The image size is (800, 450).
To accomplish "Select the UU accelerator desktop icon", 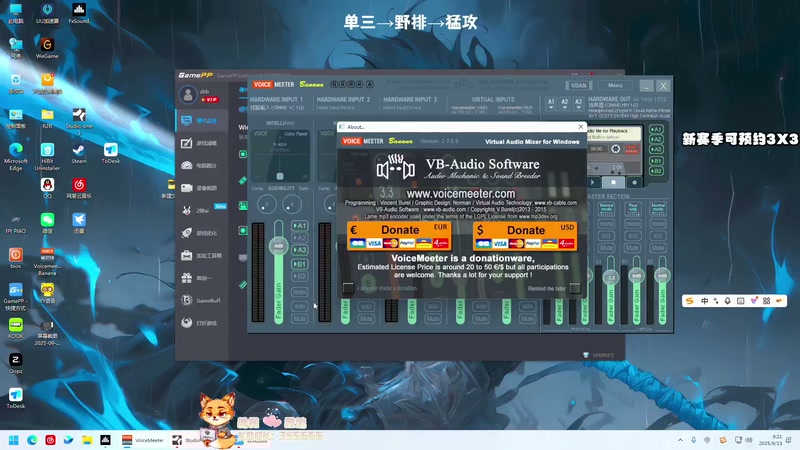I will click(47, 13).
